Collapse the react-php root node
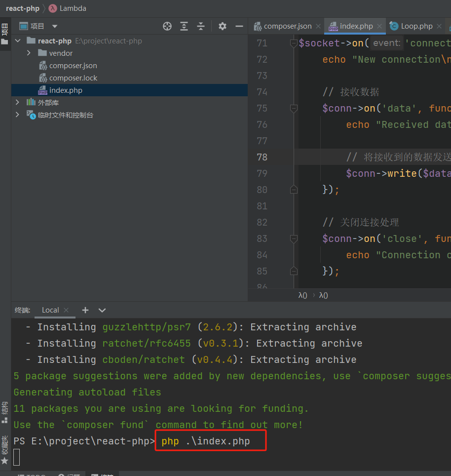The width and height of the screenshot is (451, 476). click(x=18, y=40)
